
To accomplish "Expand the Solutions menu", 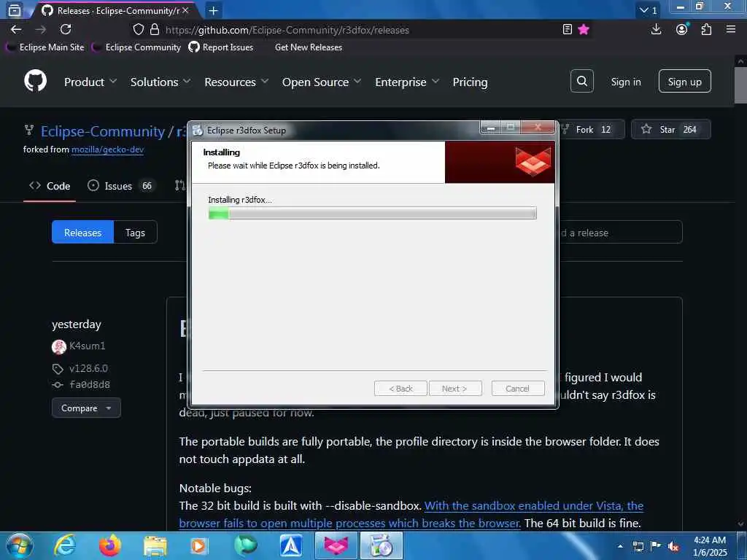I will point(160,82).
